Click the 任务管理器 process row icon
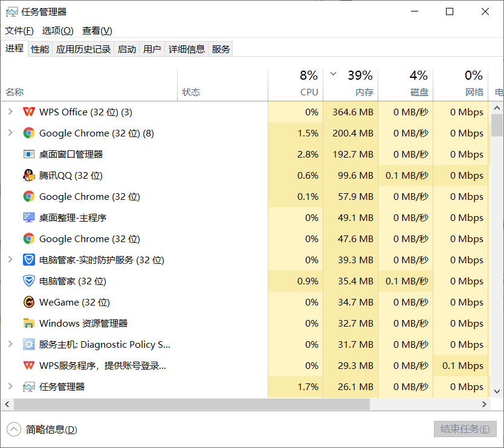 tap(29, 386)
